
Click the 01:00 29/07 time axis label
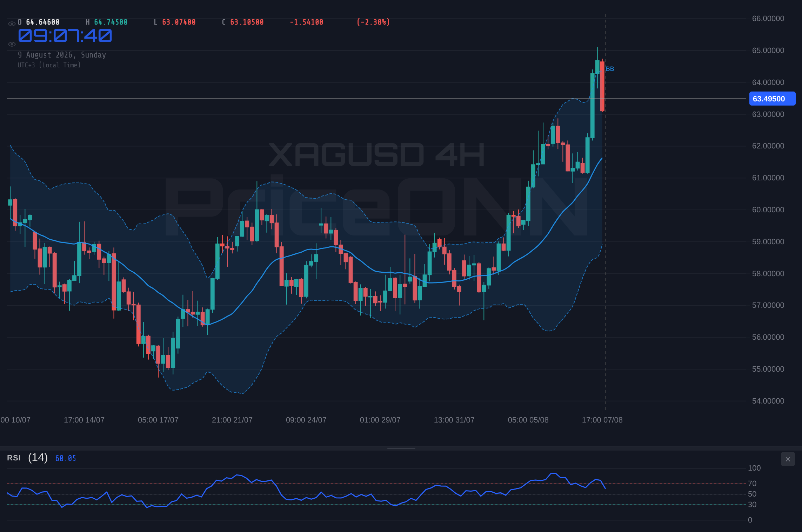[380, 420]
